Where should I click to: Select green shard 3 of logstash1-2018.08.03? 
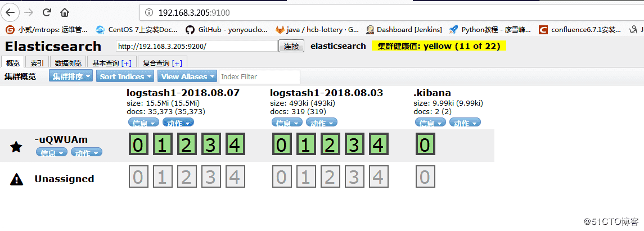coord(354,145)
